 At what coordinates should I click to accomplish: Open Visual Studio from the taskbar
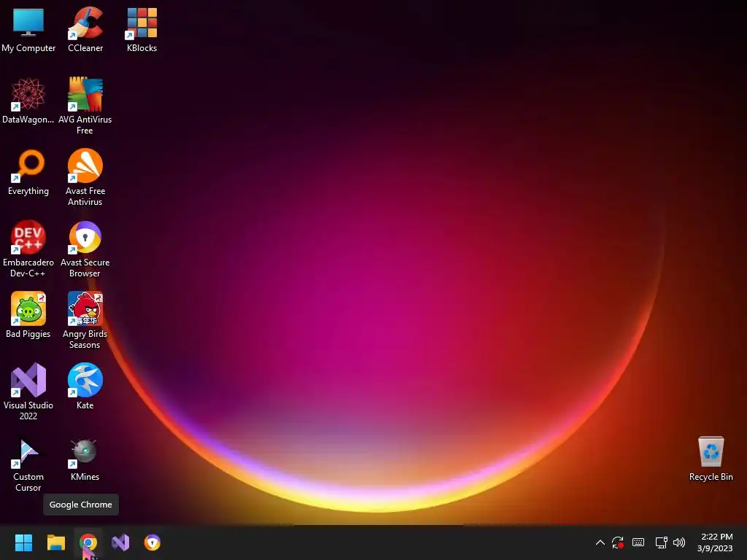pyautogui.click(x=120, y=542)
